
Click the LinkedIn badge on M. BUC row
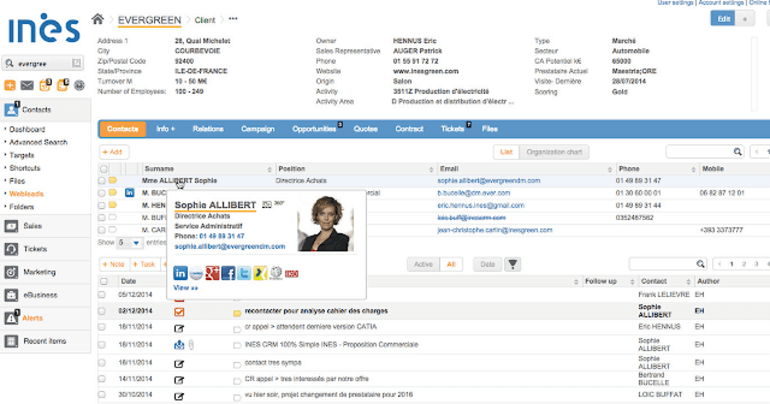click(x=130, y=193)
